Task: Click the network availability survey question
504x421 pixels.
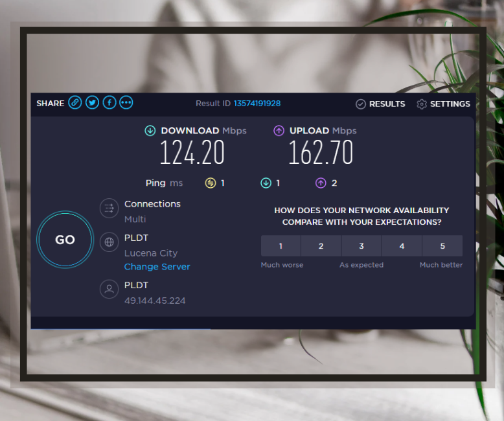Action: tap(361, 216)
